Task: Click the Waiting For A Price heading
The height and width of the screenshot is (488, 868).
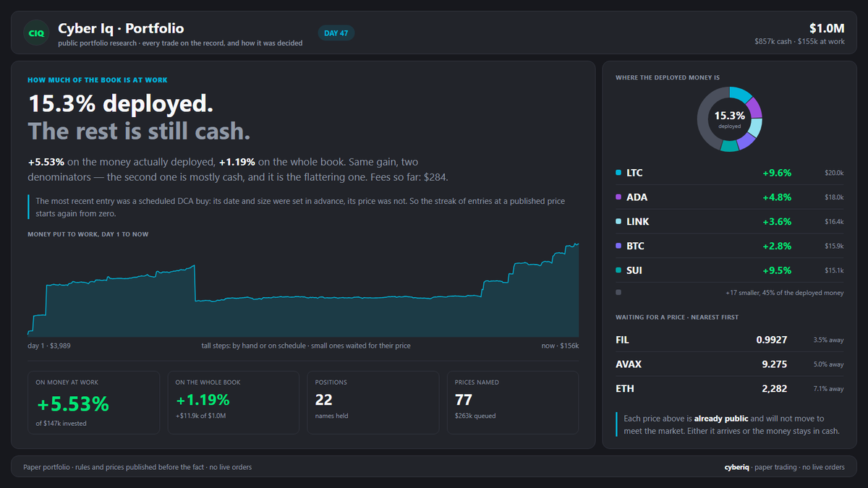Action: point(677,317)
